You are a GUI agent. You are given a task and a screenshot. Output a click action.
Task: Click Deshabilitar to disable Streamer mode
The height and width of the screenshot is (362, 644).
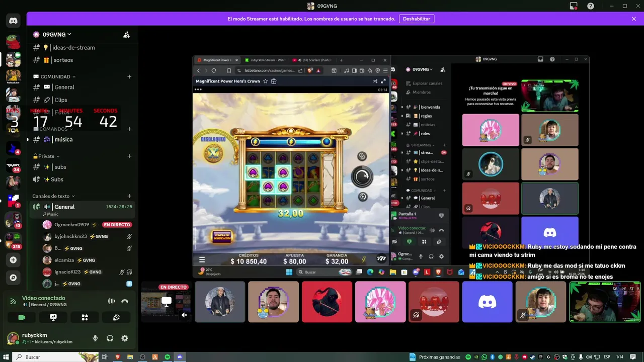(417, 19)
